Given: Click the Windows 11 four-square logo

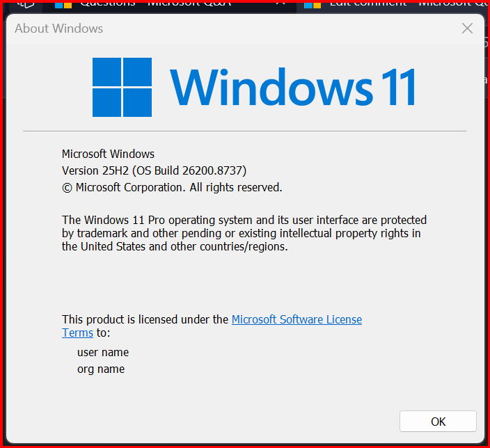Looking at the screenshot, I should 122,87.
